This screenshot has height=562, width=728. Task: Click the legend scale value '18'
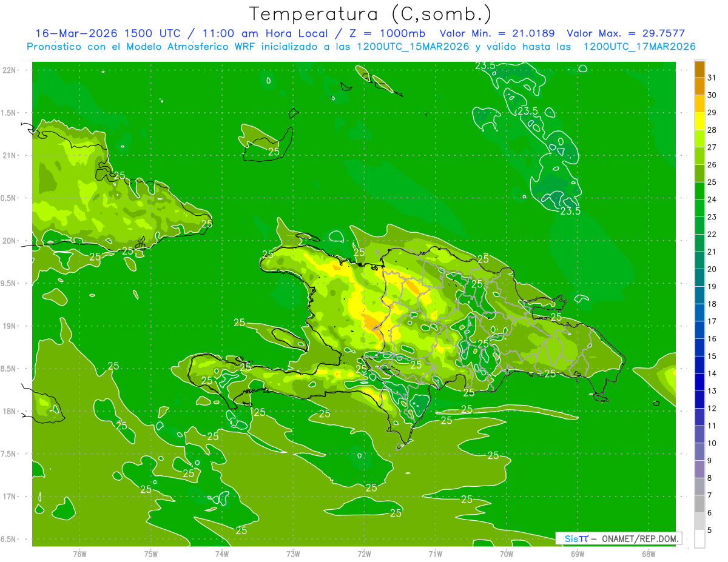pyautogui.click(x=712, y=304)
